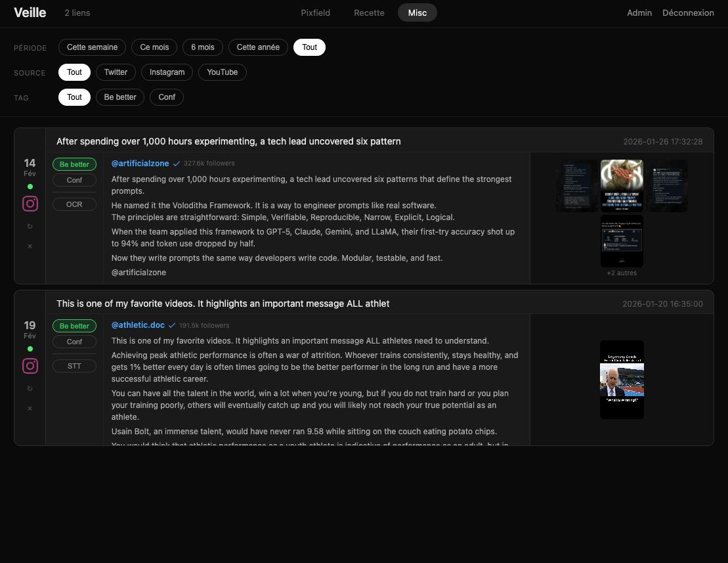Click the green status dot on the 19 Fév card
Image resolution: width=728 pixels, height=563 pixels.
pyautogui.click(x=30, y=349)
